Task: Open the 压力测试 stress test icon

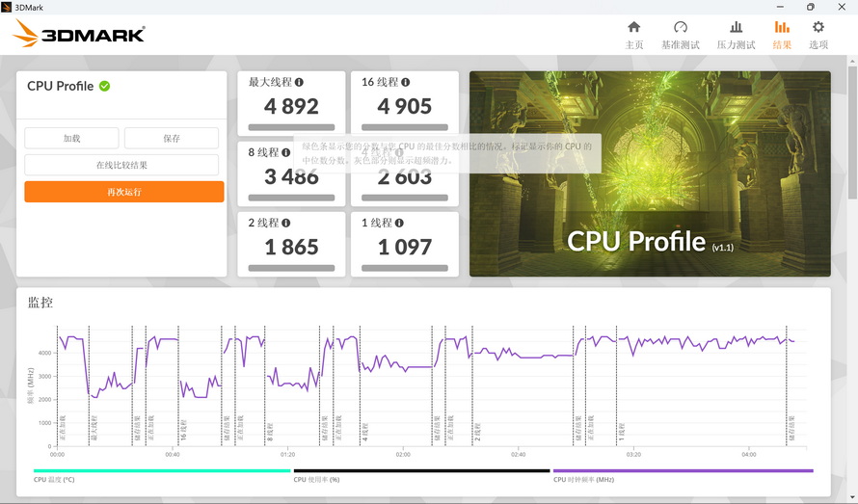Action: [x=736, y=27]
